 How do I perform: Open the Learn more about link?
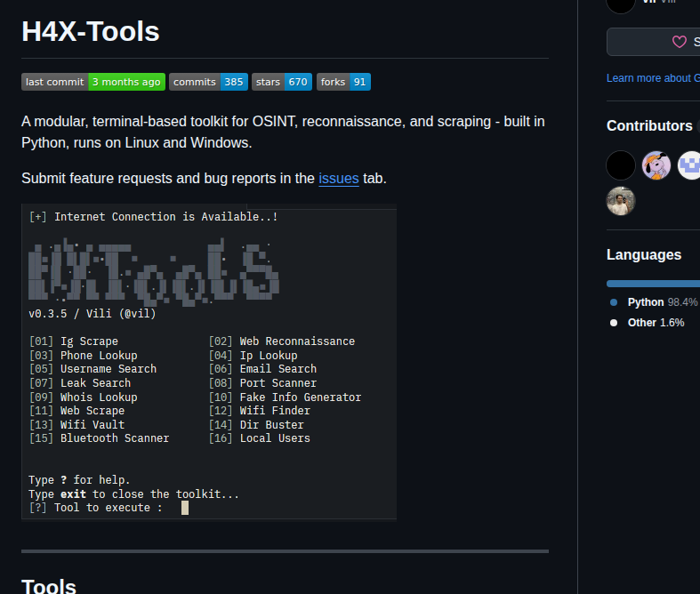coord(653,78)
